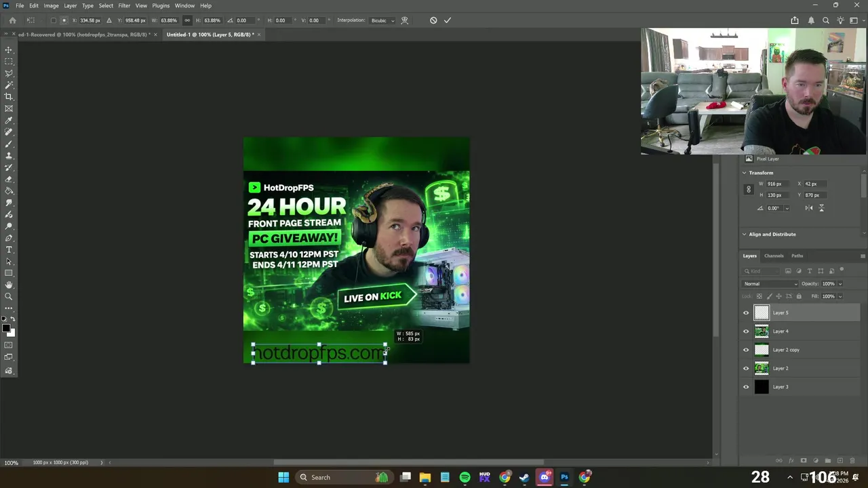
Task: Commit the transform with the checkmark
Action: (x=448, y=20)
